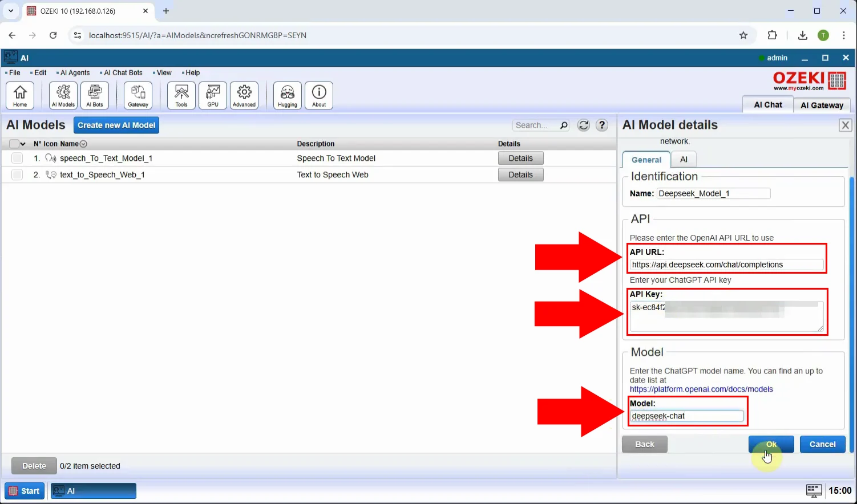
Task: Expand the dropdown arrow next to the header checkbox
Action: (23, 144)
